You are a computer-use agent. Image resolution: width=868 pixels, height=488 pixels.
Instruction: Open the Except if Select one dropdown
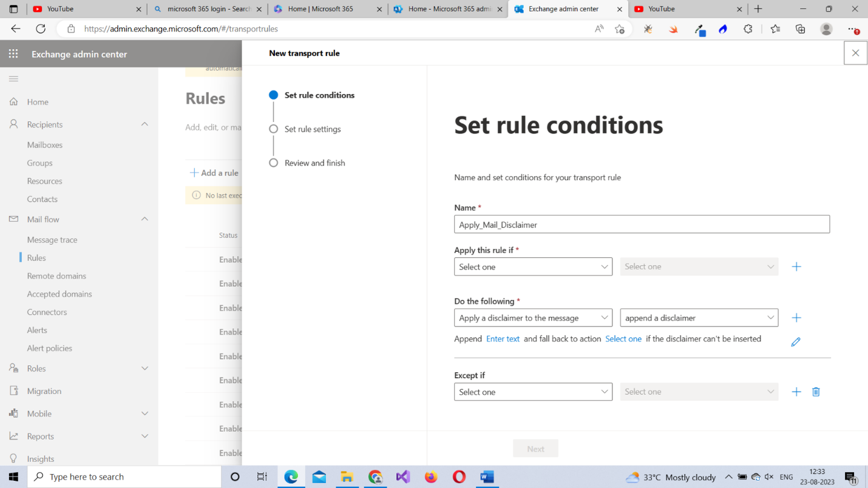click(532, 392)
